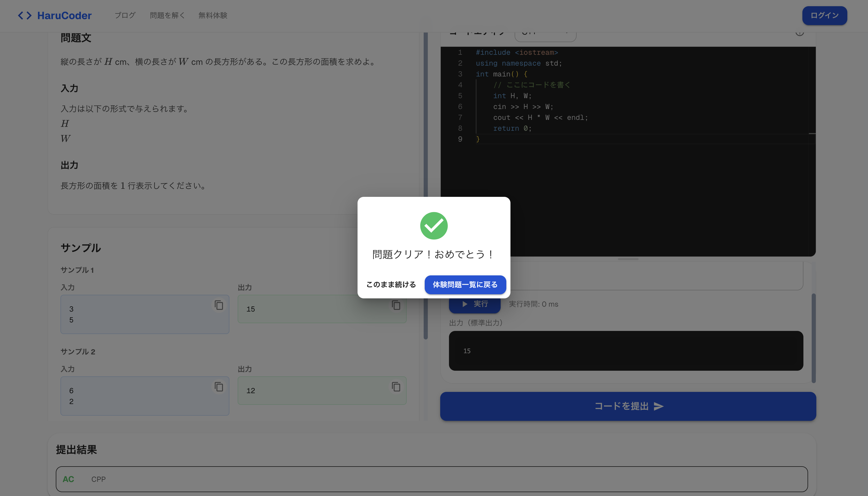
Task: Click the ログイン button
Action: coord(824,15)
